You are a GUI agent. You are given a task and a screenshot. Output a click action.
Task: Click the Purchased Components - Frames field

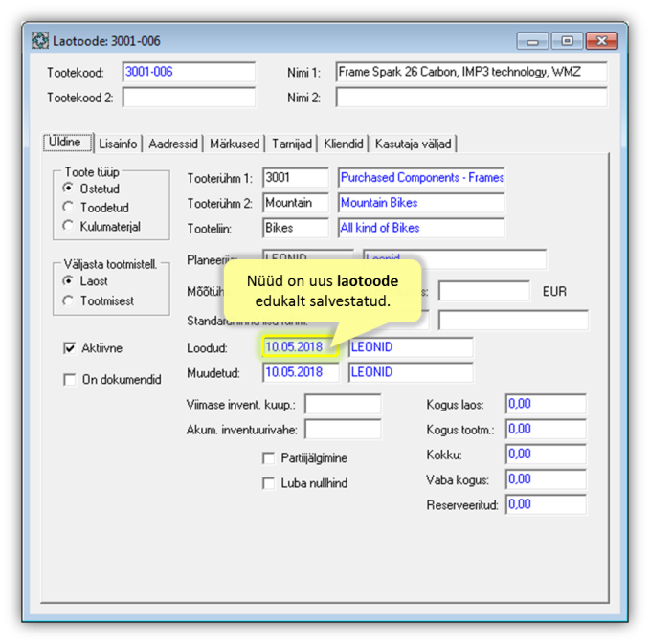[x=421, y=178]
